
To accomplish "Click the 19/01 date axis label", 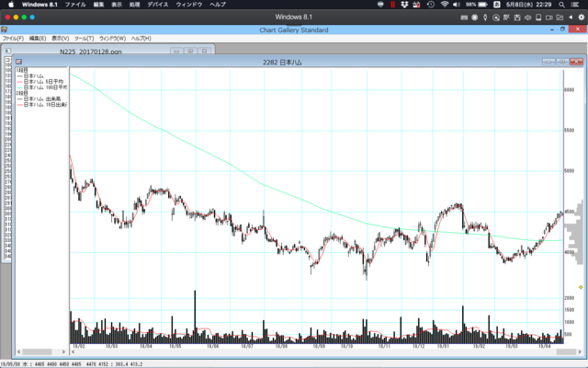I will click(443, 346).
